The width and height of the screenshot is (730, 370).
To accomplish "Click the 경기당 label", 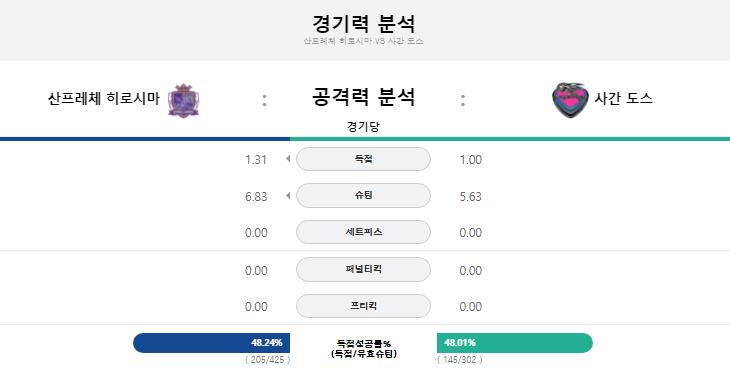I will click(x=363, y=127).
